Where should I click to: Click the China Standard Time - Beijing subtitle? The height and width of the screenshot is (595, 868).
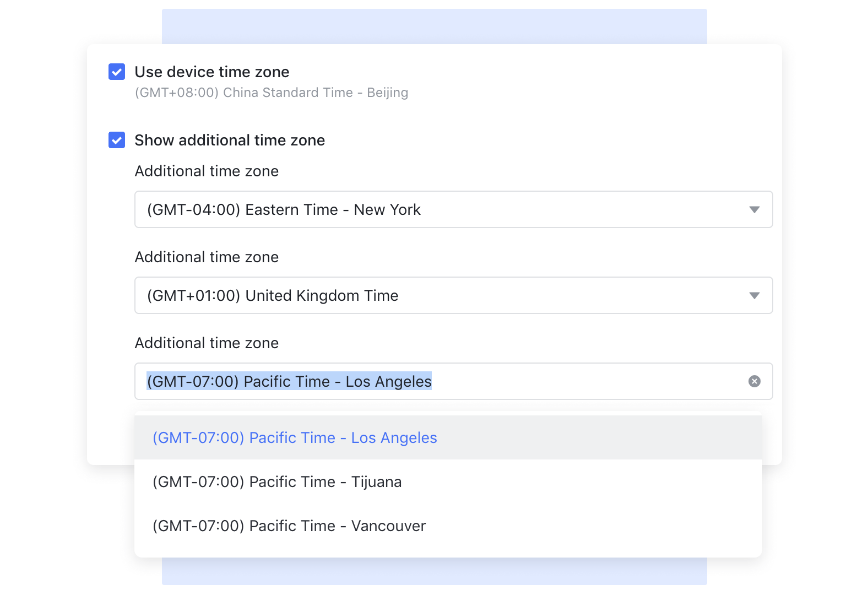tap(272, 93)
